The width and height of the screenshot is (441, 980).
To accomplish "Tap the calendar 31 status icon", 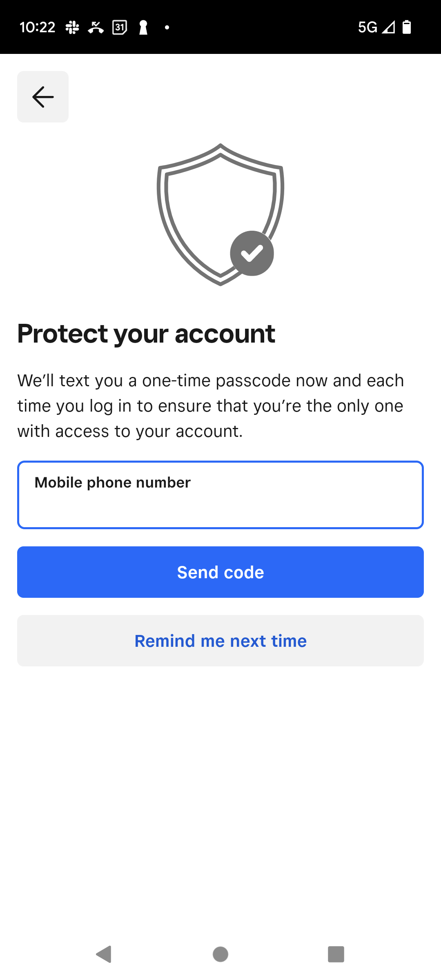I will click(x=120, y=27).
